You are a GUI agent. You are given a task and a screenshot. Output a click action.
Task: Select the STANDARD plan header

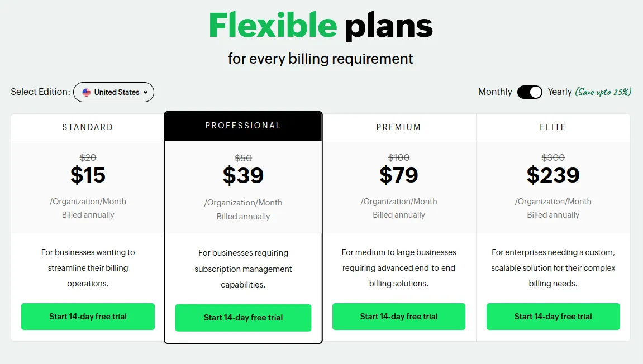tap(88, 127)
